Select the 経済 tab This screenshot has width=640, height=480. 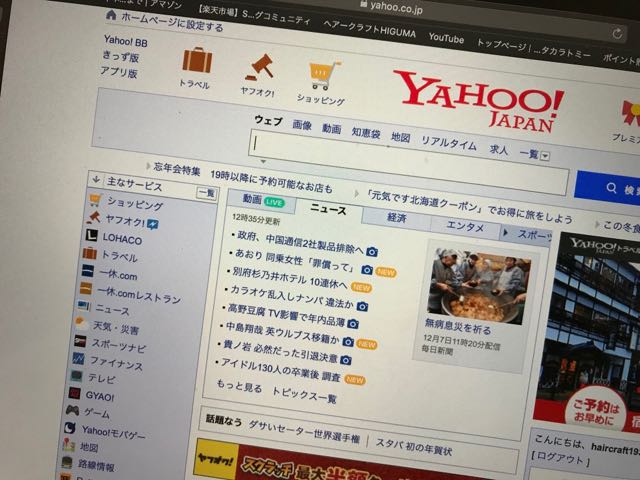[396, 218]
